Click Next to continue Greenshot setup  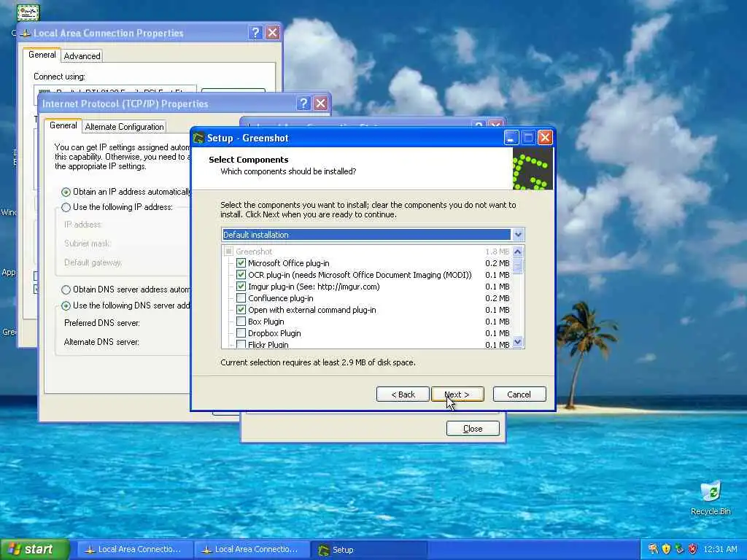[457, 394]
